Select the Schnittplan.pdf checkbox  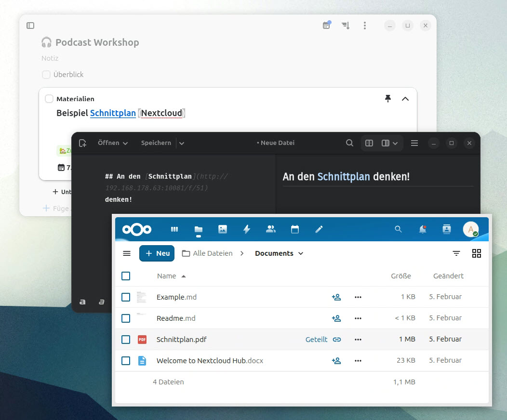pyautogui.click(x=126, y=340)
